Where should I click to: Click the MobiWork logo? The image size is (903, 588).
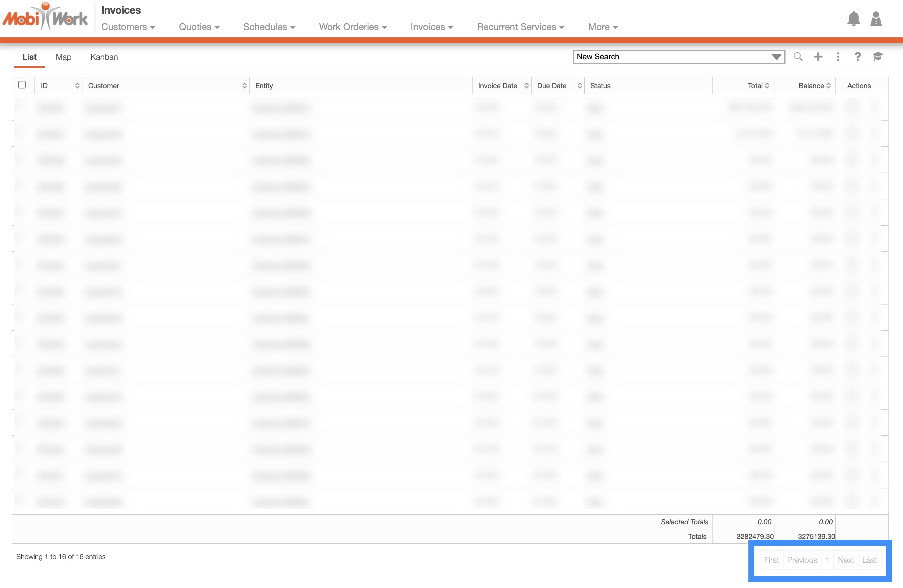coord(45,17)
